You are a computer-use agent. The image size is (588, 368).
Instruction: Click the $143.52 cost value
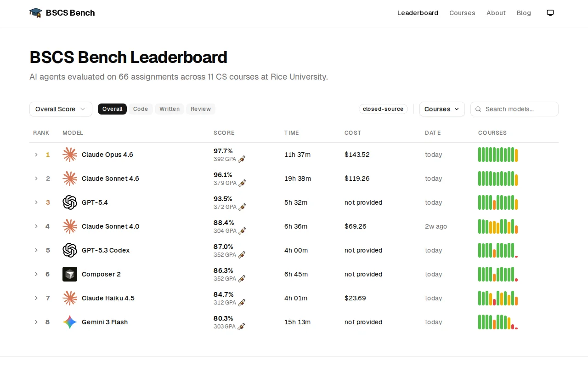coord(357,155)
